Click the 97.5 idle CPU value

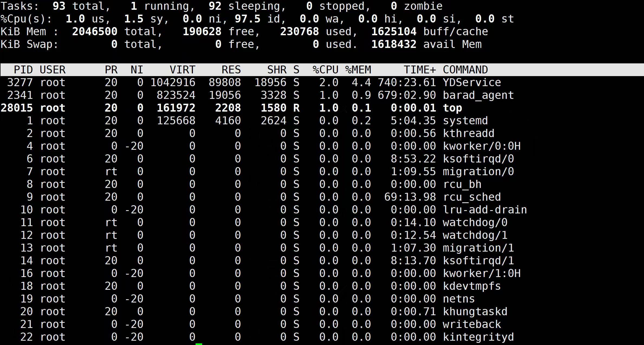pyautogui.click(x=247, y=19)
